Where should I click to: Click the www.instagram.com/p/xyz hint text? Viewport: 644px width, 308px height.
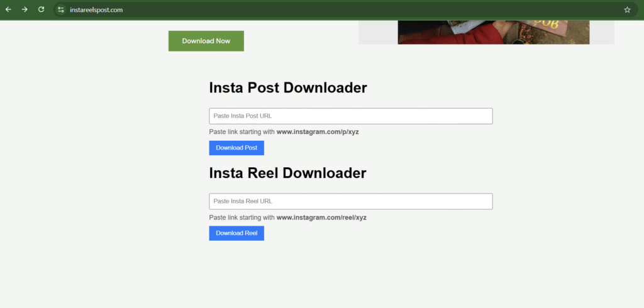[318, 132]
